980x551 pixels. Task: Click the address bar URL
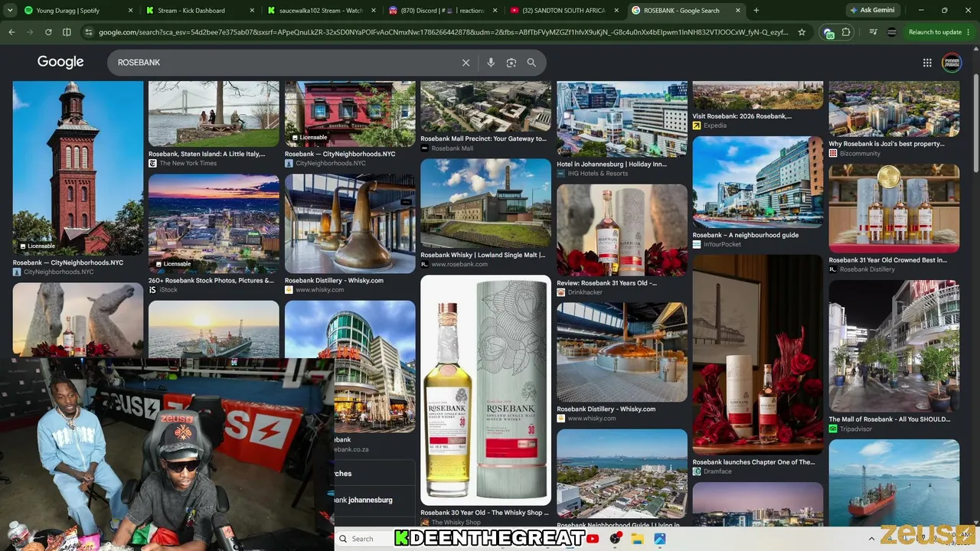point(443,32)
